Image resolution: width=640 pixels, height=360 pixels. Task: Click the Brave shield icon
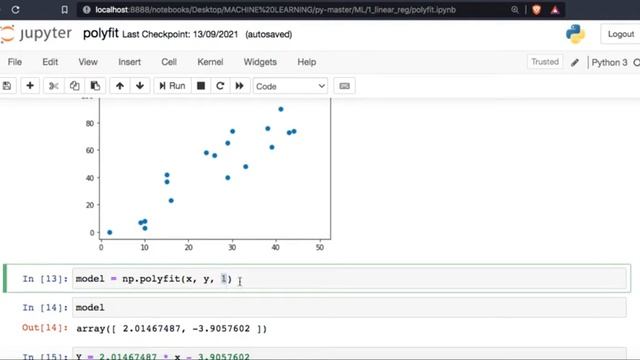pos(536,9)
